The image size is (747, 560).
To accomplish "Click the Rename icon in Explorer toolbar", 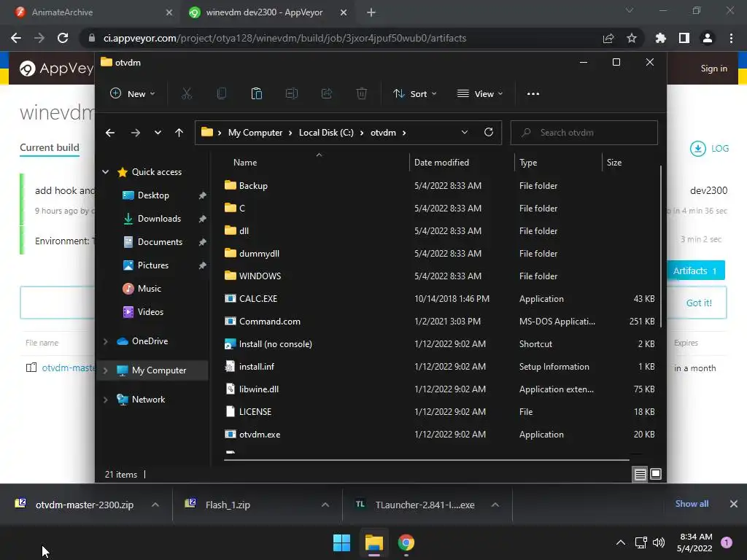I will coord(292,94).
